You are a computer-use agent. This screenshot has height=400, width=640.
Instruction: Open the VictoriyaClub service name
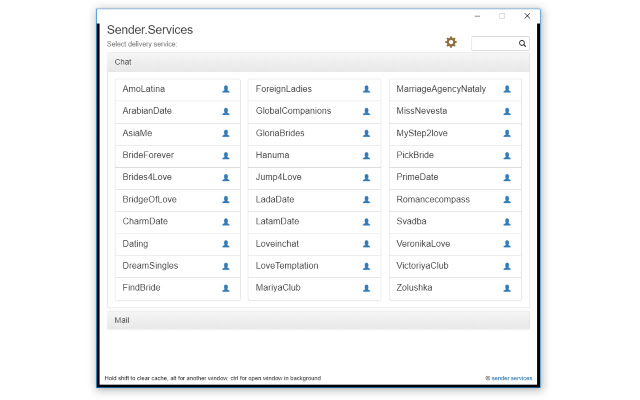tap(422, 266)
